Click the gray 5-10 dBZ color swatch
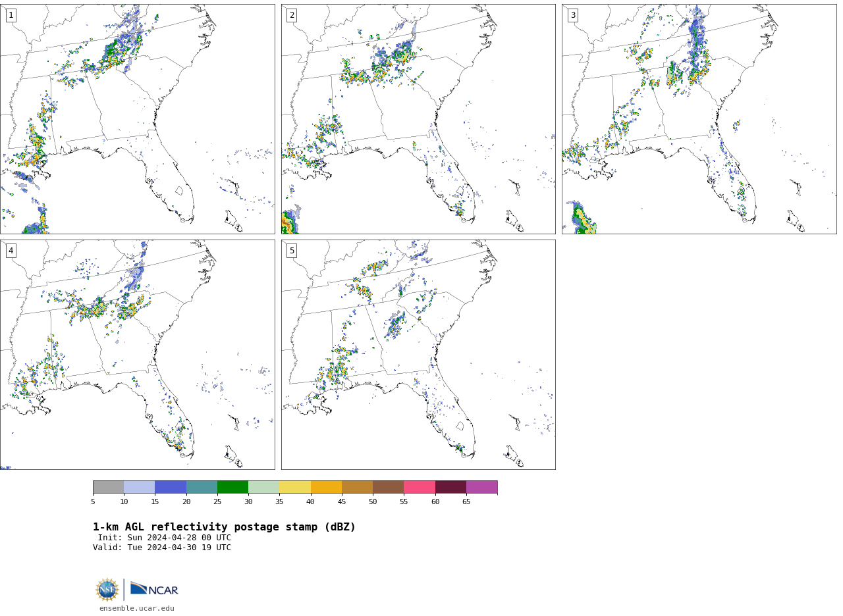 click(108, 487)
